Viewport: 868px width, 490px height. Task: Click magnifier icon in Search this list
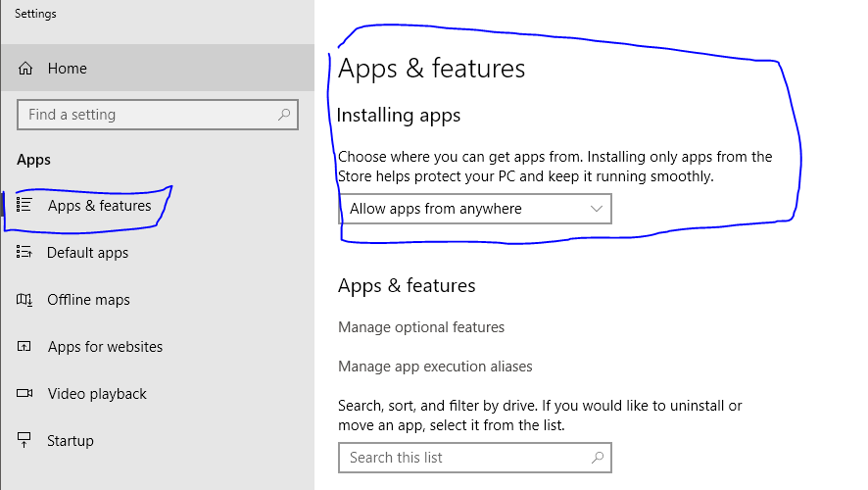point(597,458)
